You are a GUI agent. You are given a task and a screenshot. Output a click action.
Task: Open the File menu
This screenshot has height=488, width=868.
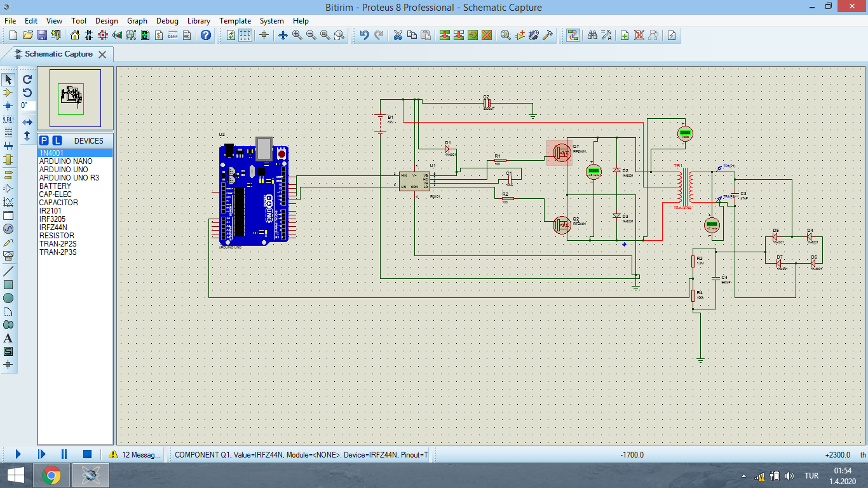coord(10,20)
